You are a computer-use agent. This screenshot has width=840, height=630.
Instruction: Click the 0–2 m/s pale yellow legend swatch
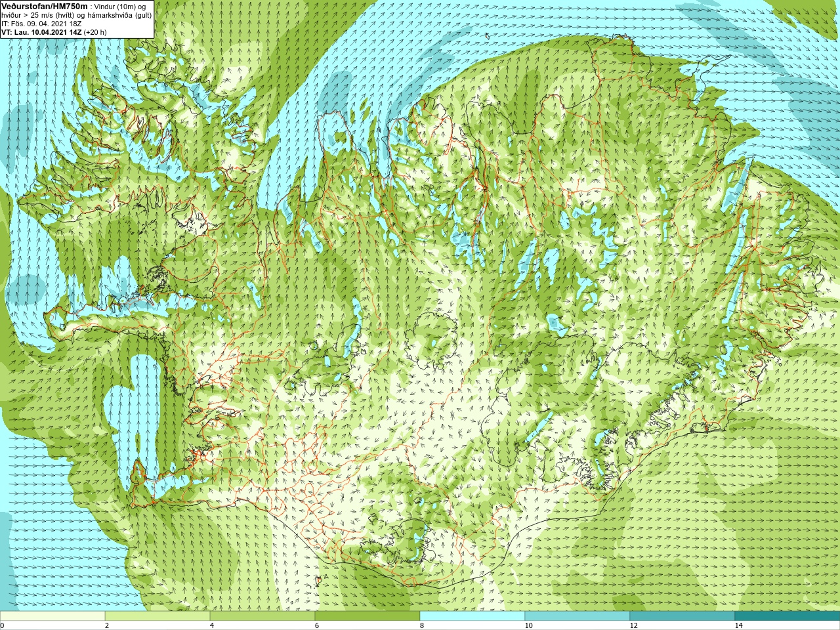[x=52, y=616]
